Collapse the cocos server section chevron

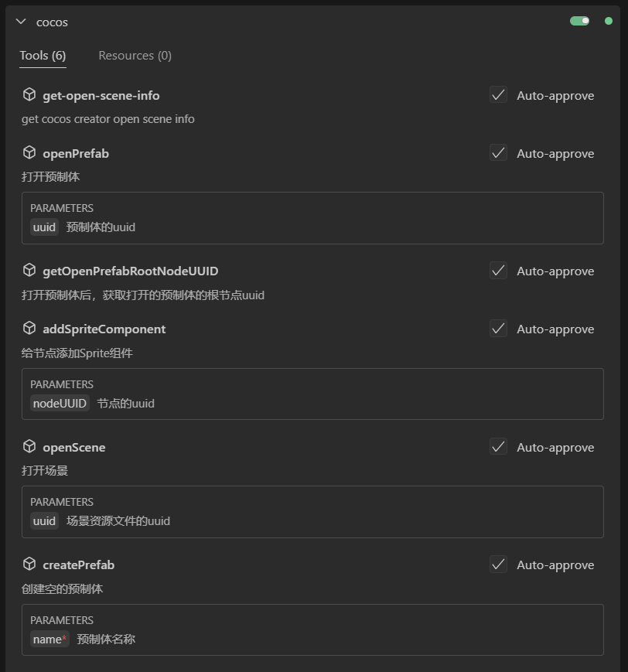(20, 22)
